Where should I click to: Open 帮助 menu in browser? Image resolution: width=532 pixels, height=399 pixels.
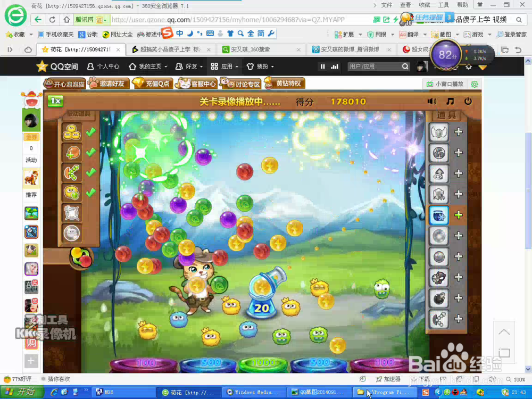coord(462,5)
